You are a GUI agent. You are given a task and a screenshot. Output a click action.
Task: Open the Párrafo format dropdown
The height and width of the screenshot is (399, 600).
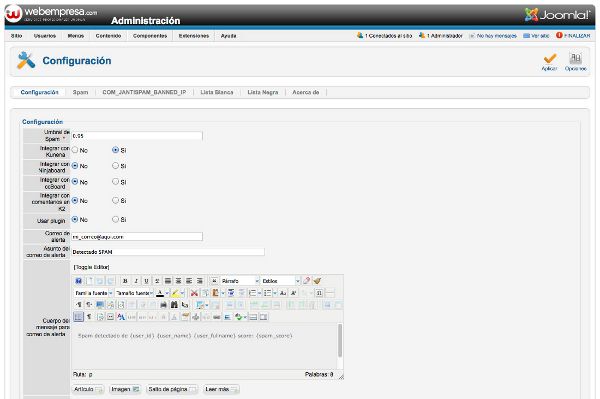point(240,281)
